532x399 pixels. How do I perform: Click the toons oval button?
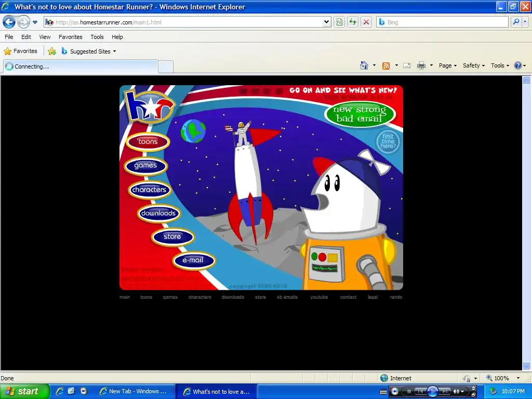148,142
